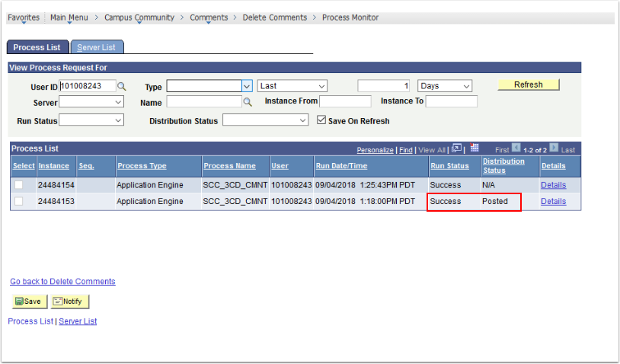620x364 pixels.
Task: Expand the Server dropdown
Action: (91, 102)
